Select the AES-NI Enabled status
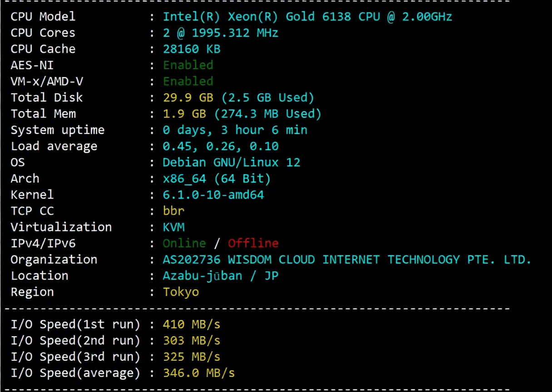This screenshot has width=552, height=392. tap(188, 65)
